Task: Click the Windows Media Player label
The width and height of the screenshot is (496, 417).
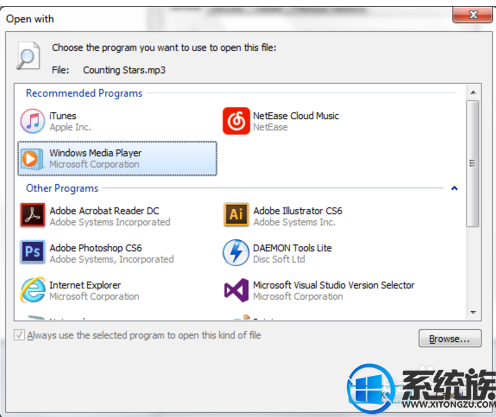Action: [x=95, y=153]
